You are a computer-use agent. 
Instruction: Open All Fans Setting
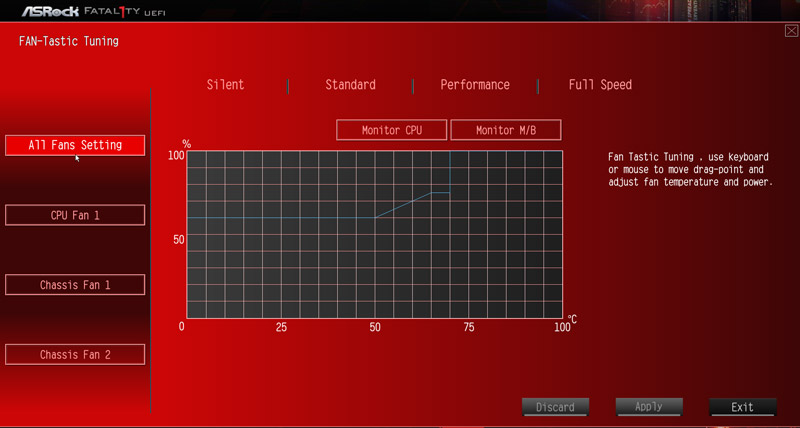[x=75, y=145]
